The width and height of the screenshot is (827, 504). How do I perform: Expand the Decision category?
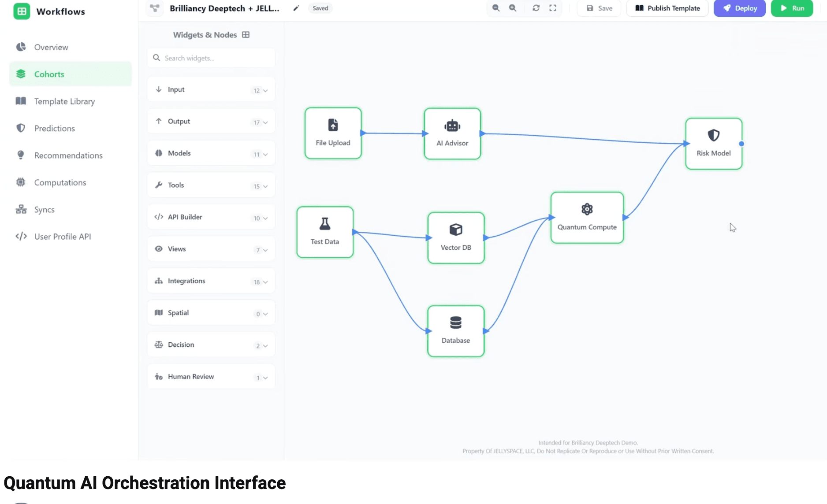[211, 345]
